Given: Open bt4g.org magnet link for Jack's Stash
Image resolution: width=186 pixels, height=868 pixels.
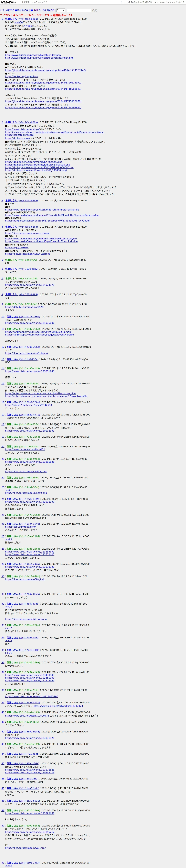Looking at the screenshot, I should point(47,221).
